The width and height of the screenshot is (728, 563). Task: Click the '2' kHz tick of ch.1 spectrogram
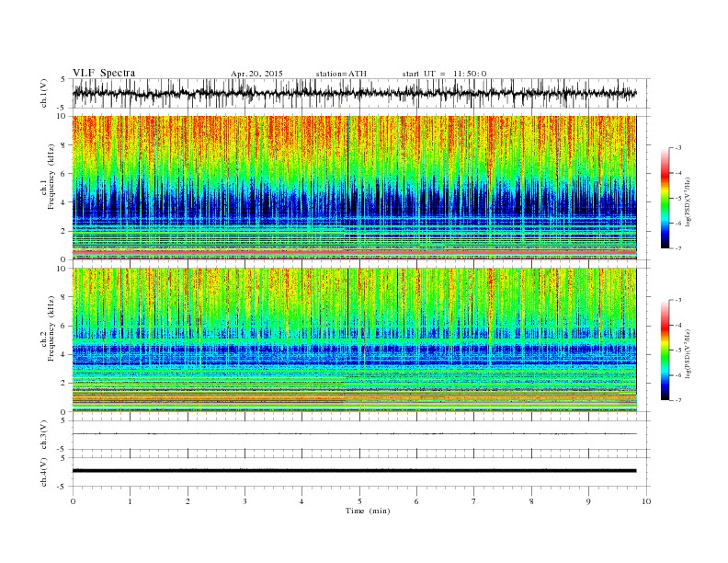point(64,231)
